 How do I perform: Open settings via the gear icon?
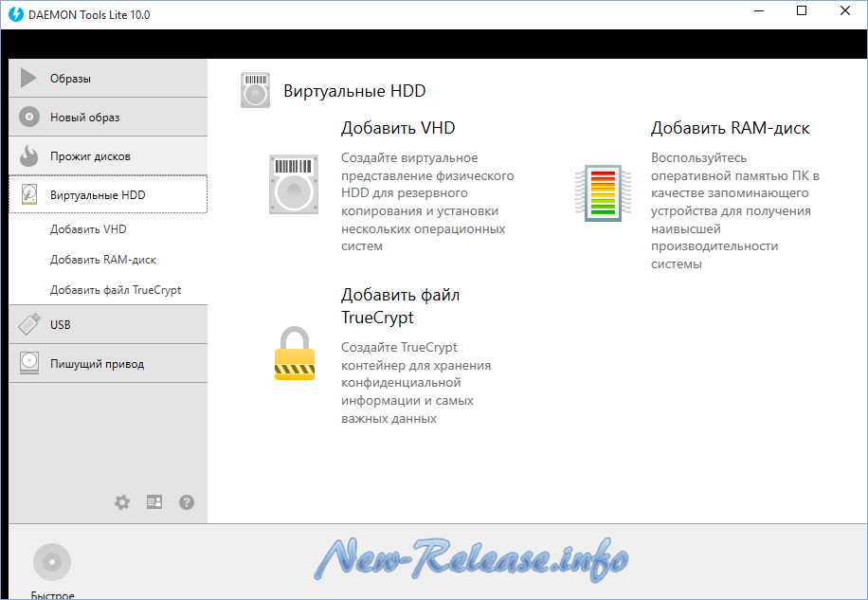pos(122,502)
